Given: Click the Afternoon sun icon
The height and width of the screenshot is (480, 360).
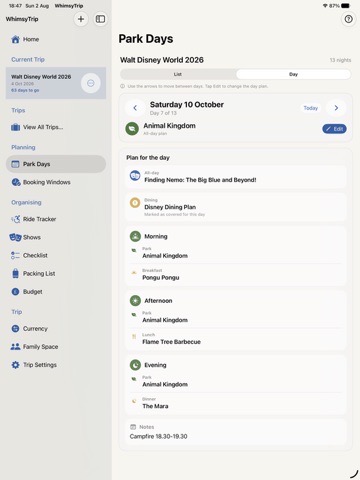Looking at the screenshot, I should point(135,301).
